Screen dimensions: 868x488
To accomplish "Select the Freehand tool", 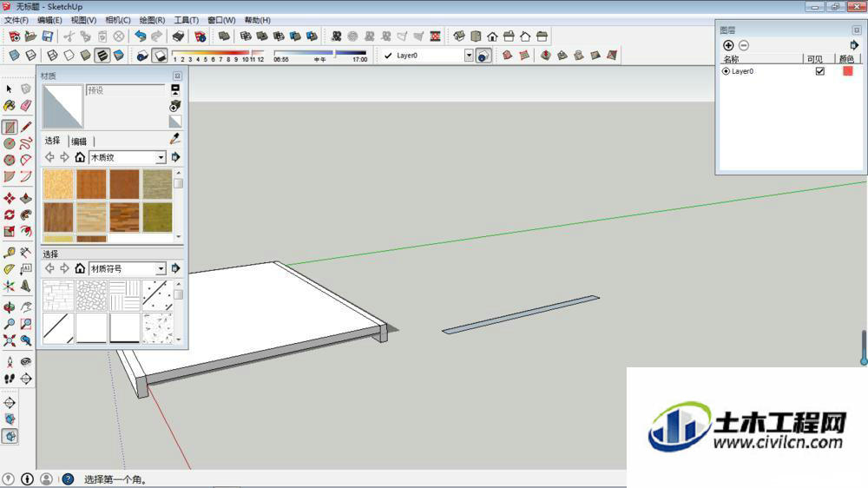I will [x=26, y=143].
